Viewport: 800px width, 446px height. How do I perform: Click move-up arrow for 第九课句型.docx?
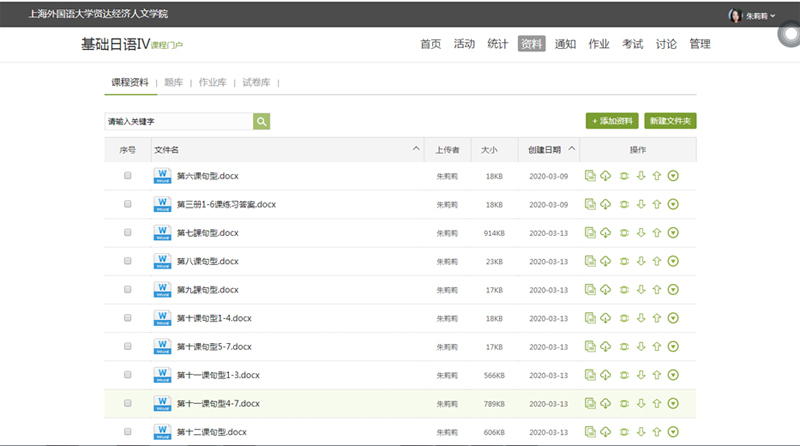(x=657, y=290)
